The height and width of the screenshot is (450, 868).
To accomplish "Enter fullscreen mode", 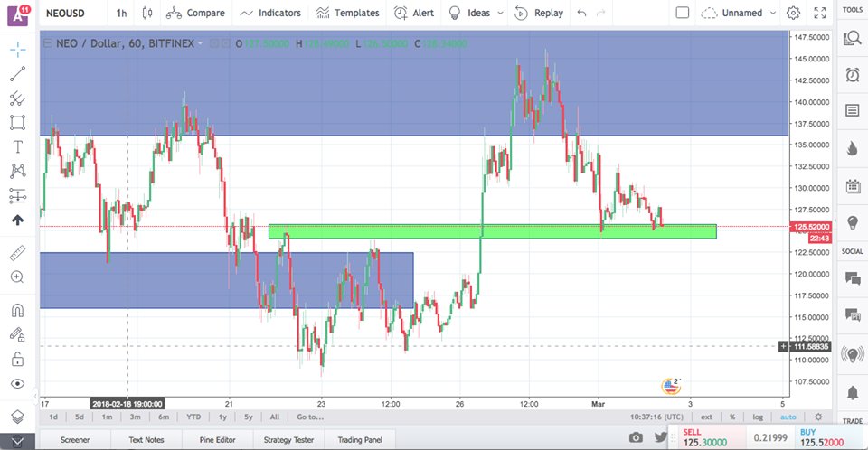I will click(x=820, y=13).
